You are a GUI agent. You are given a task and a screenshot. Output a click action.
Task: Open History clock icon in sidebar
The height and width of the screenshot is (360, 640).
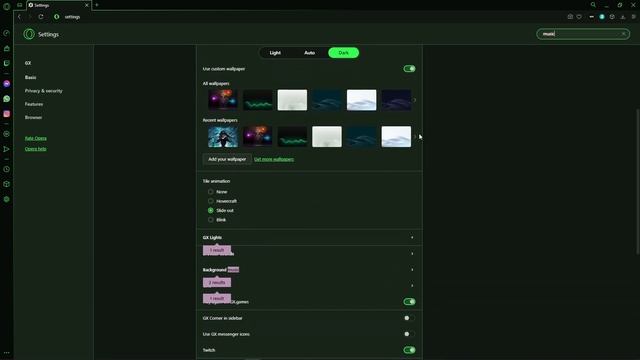pyautogui.click(x=7, y=169)
